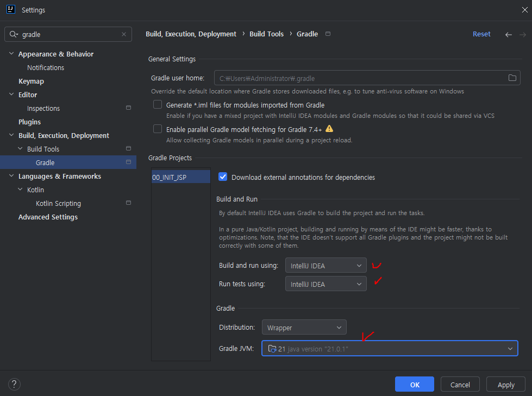Screen dimensions: 532x396
Task: Click Build, Execution, Deployment breadcrumb
Action: pyautogui.click(x=191, y=34)
